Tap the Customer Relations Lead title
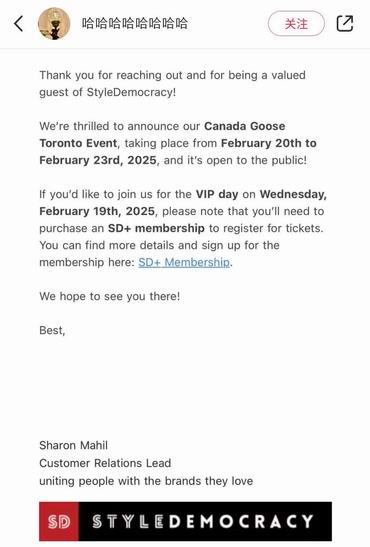Viewport: 370px width, 547px height. [105, 463]
